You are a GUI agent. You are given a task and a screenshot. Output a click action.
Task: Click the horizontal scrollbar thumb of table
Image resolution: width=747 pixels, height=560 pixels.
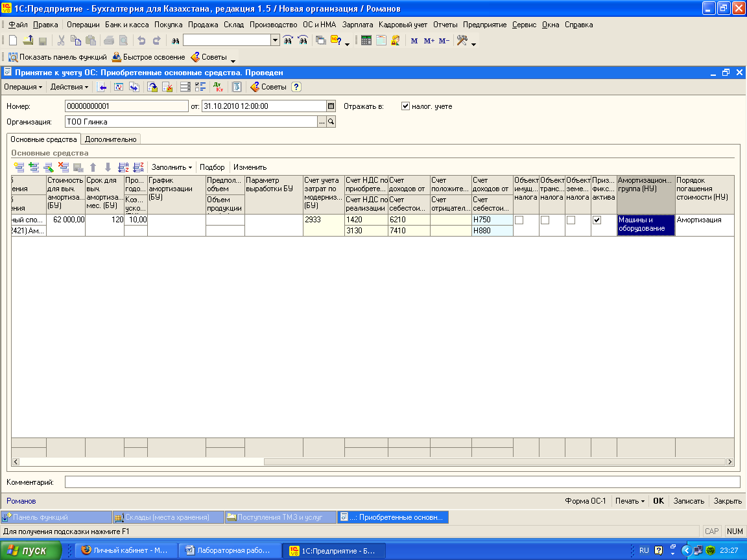click(495, 462)
